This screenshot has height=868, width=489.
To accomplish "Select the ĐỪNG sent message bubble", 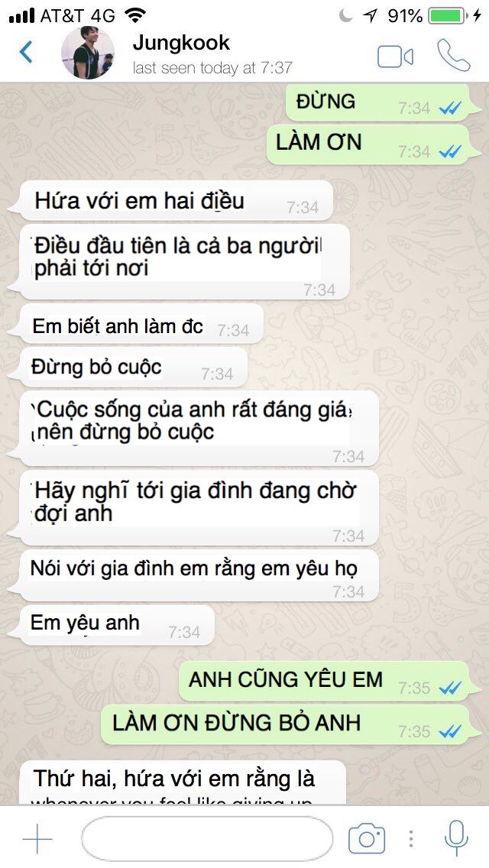I will pyautogui.click(x=379, y=103).
